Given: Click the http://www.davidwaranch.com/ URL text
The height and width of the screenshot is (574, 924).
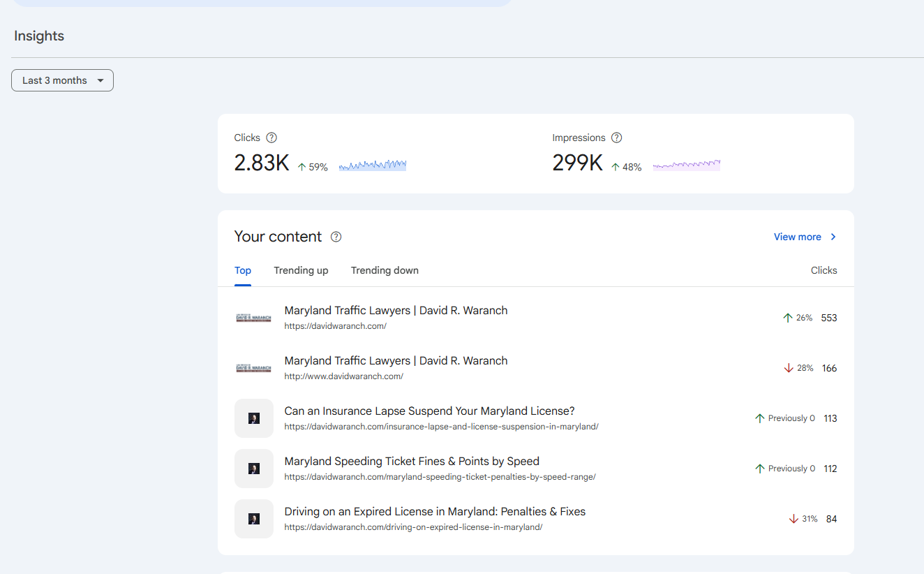Looking at the screenshot, I should pyautogui.click(x=344, y=376).
